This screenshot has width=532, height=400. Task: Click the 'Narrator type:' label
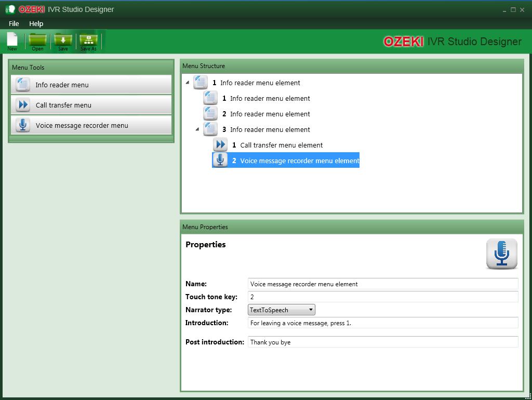pos(209,310)
